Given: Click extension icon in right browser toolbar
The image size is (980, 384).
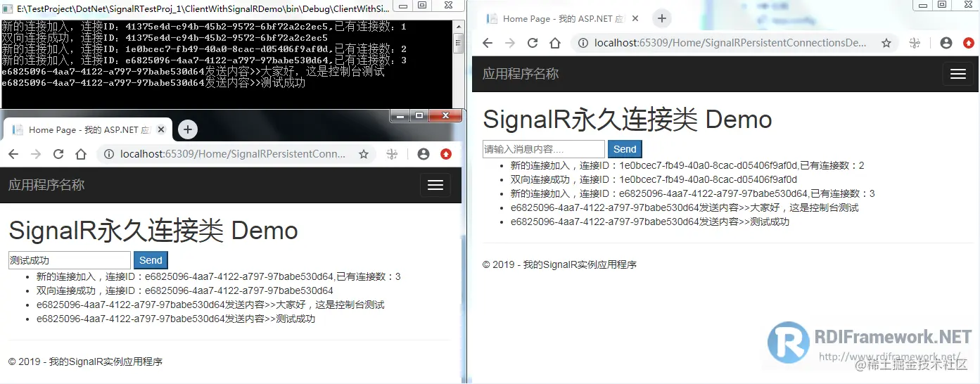Looking at the screenshot, I should [x=915, y=43].
